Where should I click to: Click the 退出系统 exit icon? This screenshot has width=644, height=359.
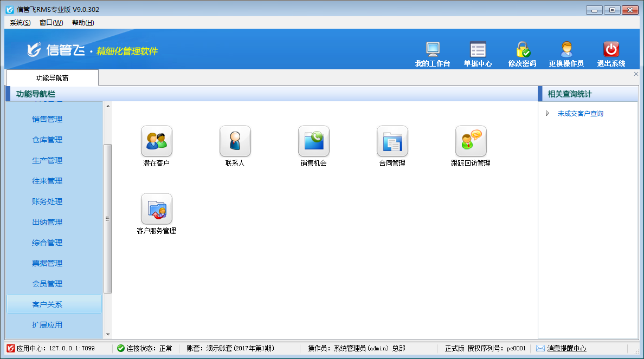coord(611,53)
